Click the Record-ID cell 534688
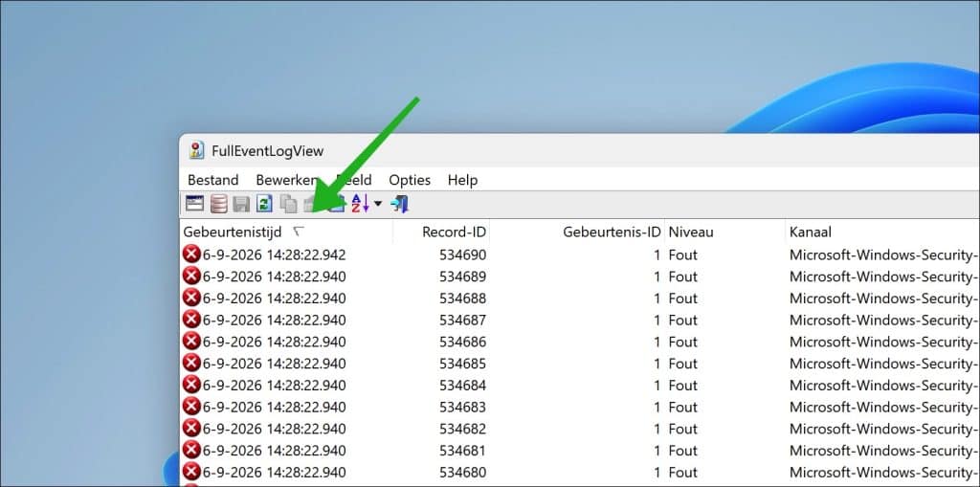 pos(462,299)
